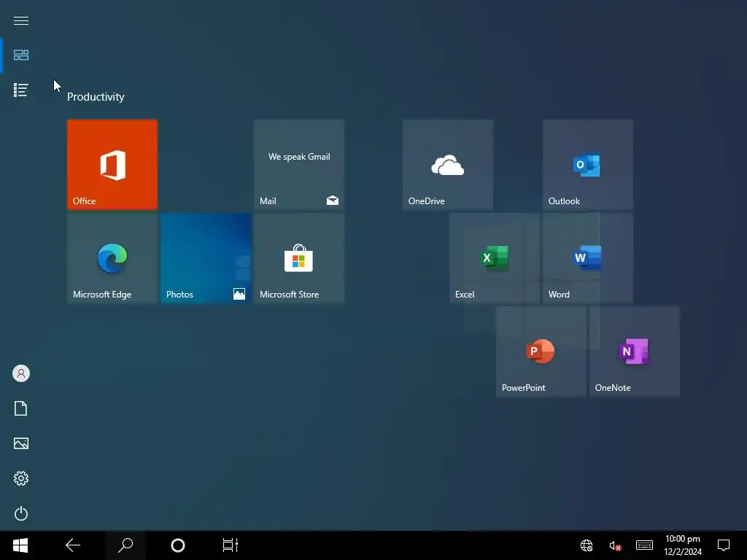Image resolution: width=747 pixels, height=560 pixels.
Task: Open Settings gear
Action: pyautogui.click(x=21, y=478)
